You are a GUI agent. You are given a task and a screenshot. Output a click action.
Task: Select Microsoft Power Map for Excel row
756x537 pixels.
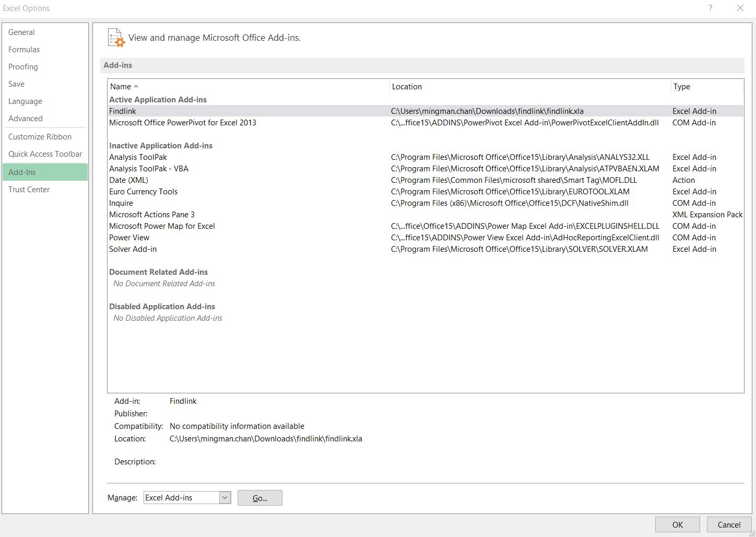tap(425, 226)
